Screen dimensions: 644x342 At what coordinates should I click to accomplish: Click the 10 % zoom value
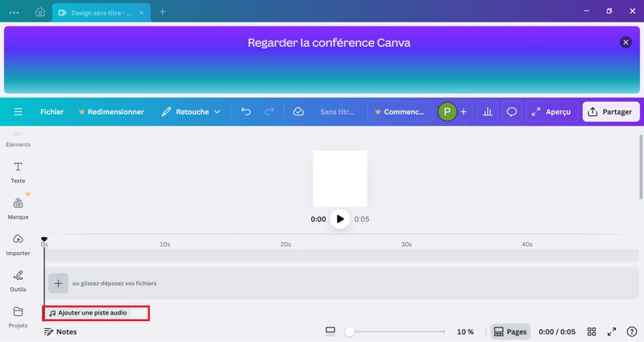coord(465,332)
